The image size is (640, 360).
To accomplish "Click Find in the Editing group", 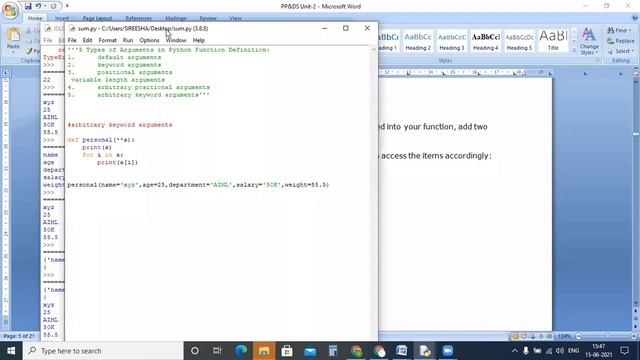I will pos(619,30).
